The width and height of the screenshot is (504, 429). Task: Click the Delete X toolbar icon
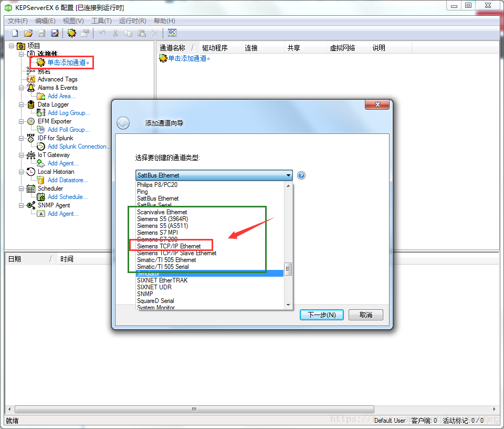click(x=155, y=33)
